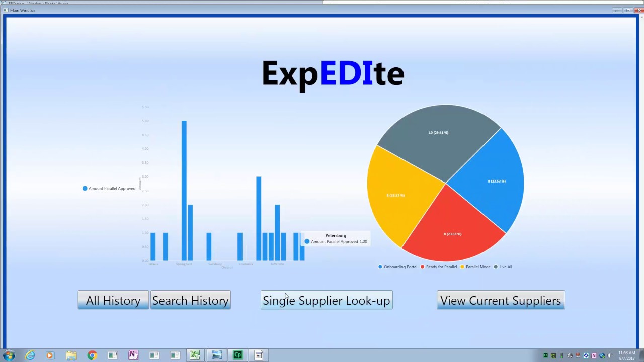Click the blue globe network tray icon
The height and width of the screenshot is (362, 644).
pos(602,355)
